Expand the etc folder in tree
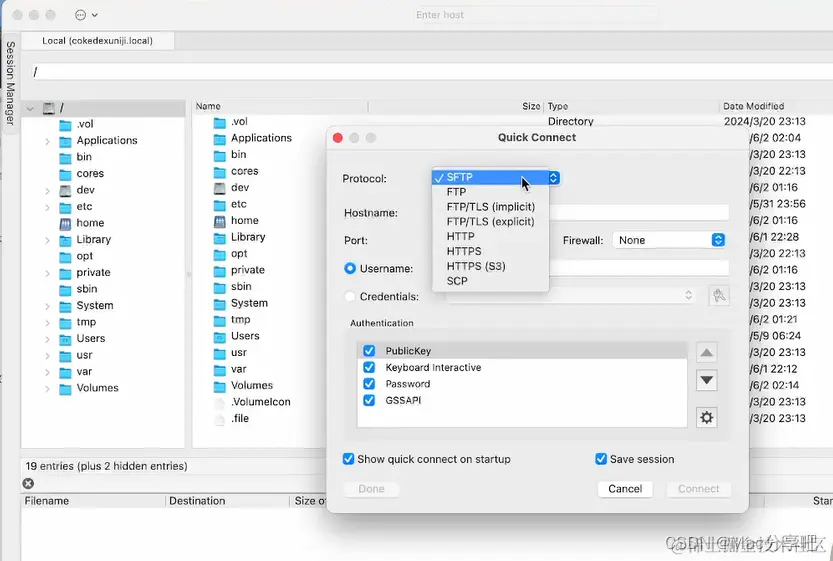This screenshot has height=561, width=833. pyautogui.click(x=47, y=207)
